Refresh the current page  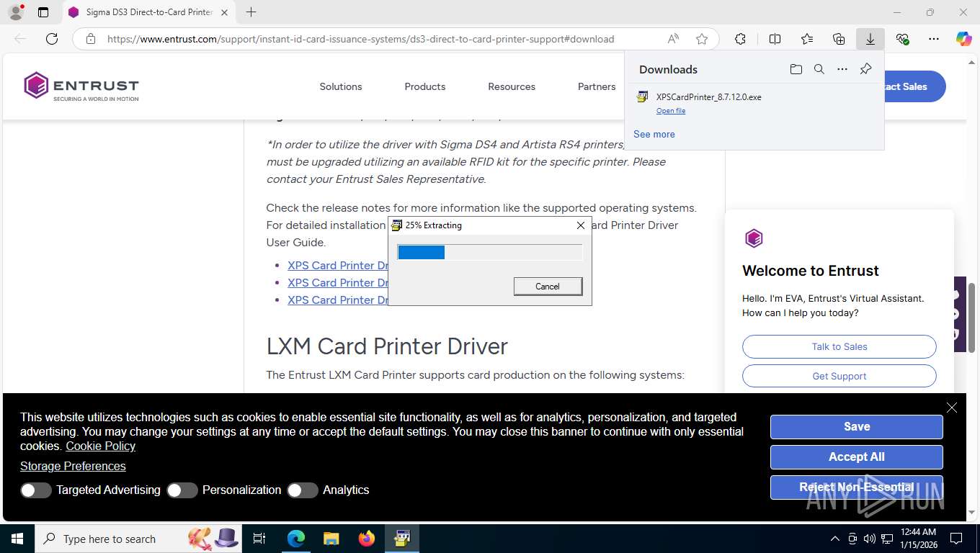pyautogui.click(x=52, y=39)
